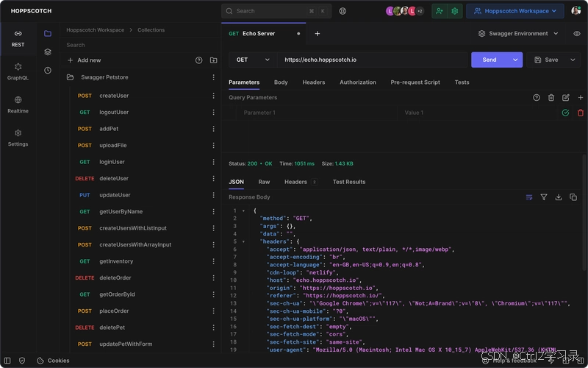
Task: Collapse the headers object at line 5
Action: (243, 241)
